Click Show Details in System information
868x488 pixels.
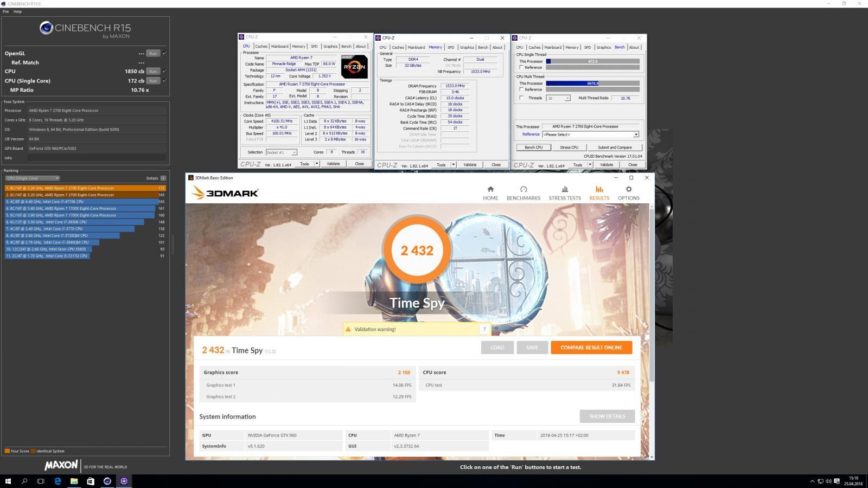coord(607,416)
